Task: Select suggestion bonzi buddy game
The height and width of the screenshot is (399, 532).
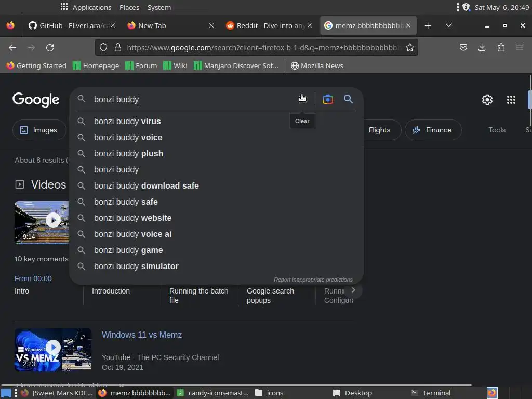Action: click(216, 250)
